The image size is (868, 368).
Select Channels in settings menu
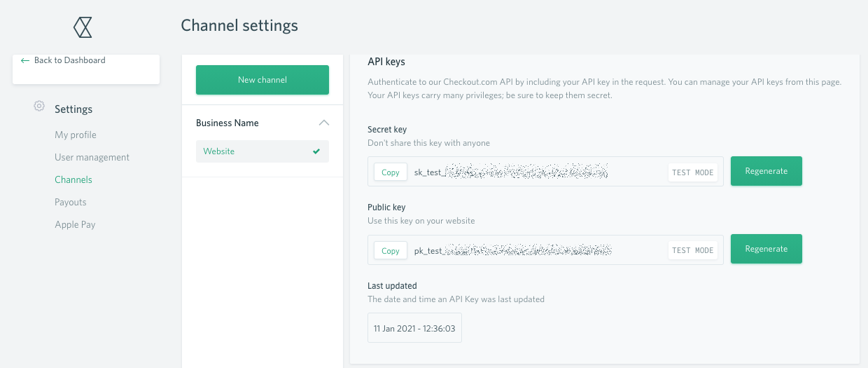pos(73,179)
